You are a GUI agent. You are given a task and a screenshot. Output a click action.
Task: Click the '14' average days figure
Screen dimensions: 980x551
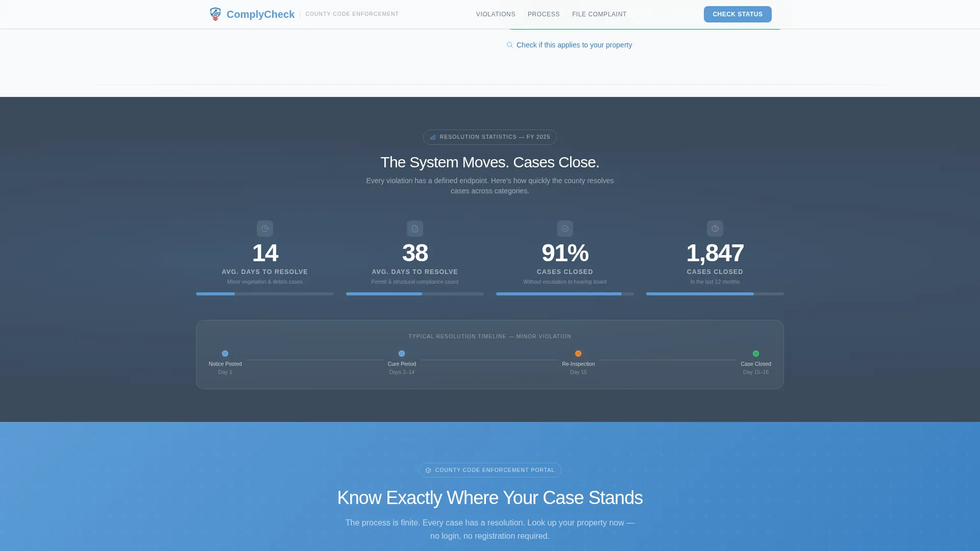pyautogui.click(x=265, y=253)
